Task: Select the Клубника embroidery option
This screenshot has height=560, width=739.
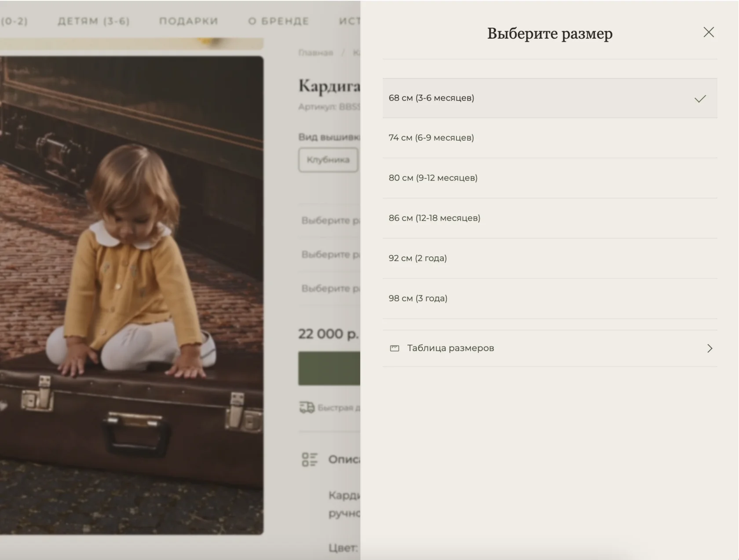Action: click(328, 160)
